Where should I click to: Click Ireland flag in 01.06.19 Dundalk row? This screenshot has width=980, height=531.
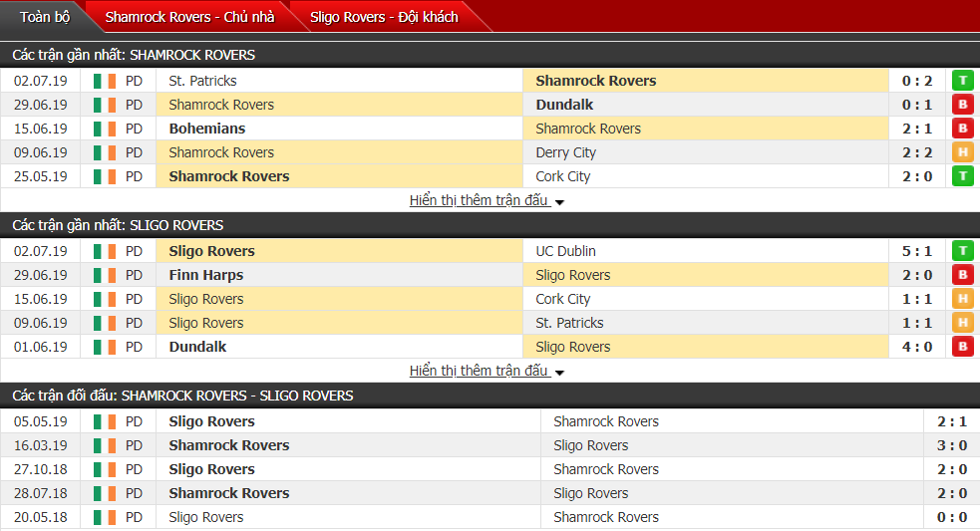[x=105, y=347]
